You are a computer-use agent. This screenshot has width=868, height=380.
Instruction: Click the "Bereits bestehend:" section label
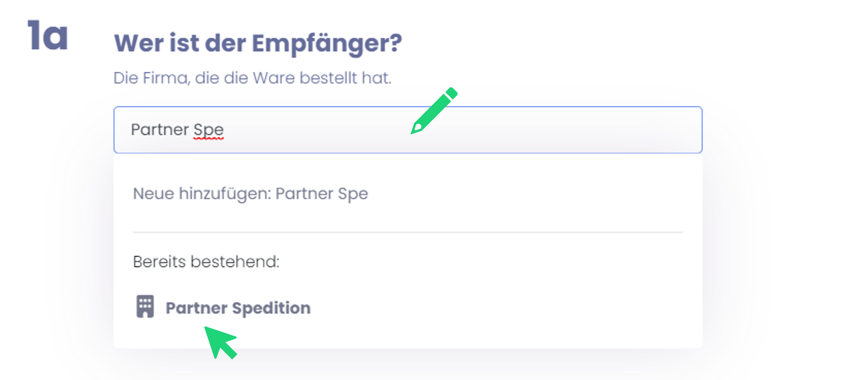tap(206, 262)
